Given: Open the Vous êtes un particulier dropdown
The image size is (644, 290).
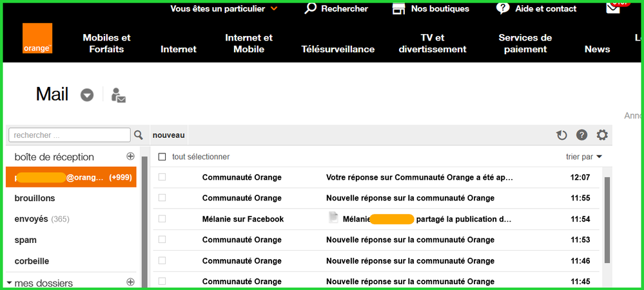Looking at the screenshot, I should 224,8.
